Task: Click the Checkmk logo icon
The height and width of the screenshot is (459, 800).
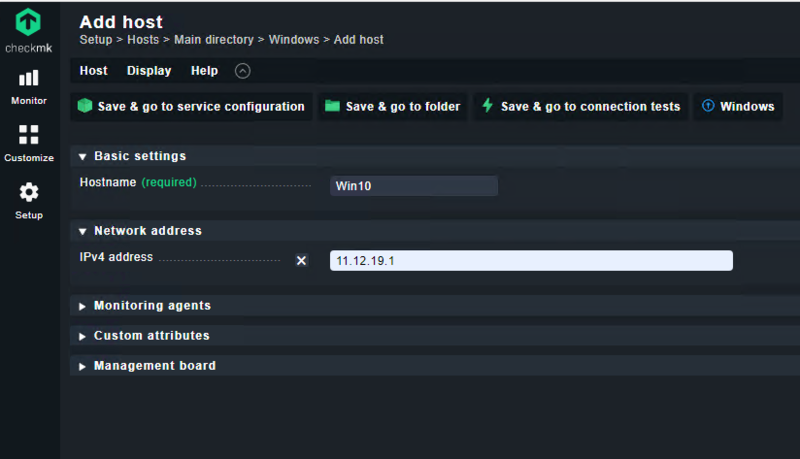Action: (29, 24)
